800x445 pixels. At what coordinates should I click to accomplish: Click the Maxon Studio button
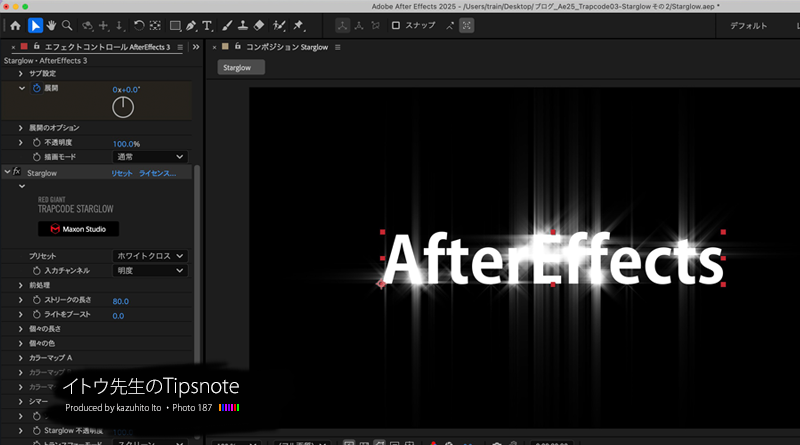click(79, 229)
